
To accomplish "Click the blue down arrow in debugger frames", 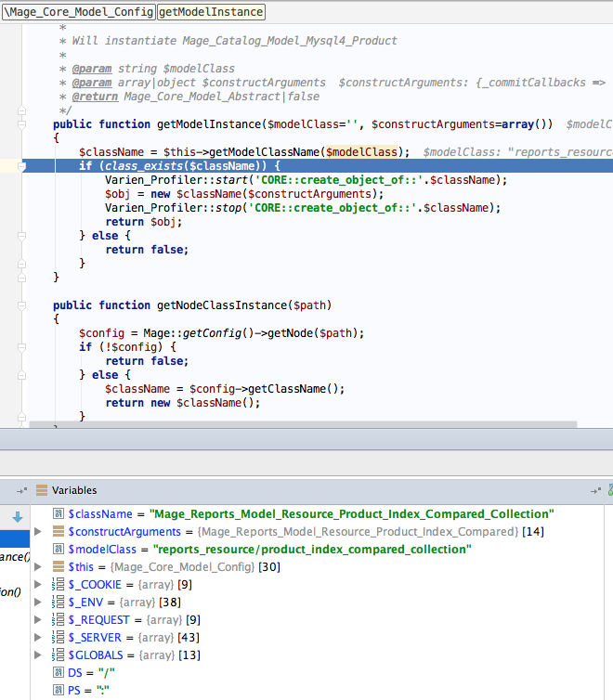I will point(18,517).
